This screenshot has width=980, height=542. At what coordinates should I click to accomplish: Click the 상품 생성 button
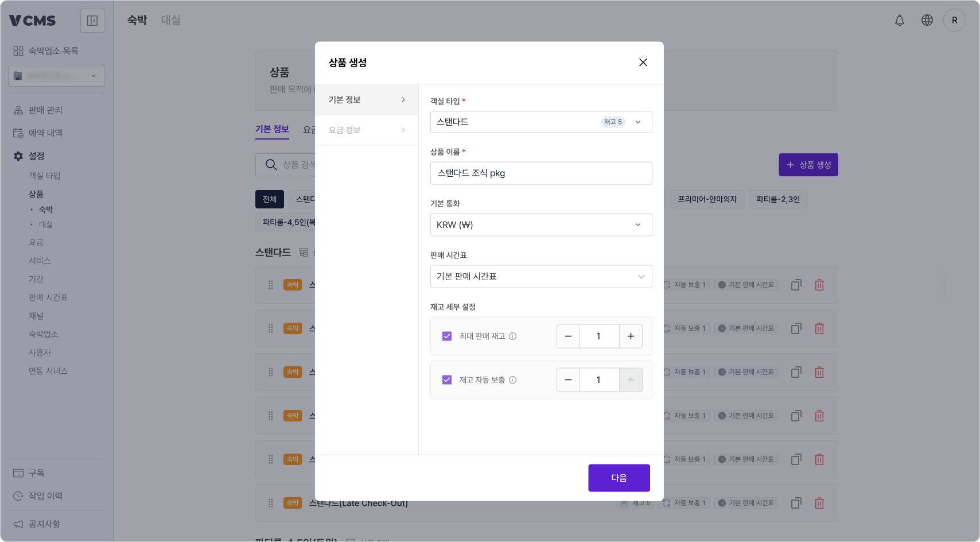tap(808, 165)
